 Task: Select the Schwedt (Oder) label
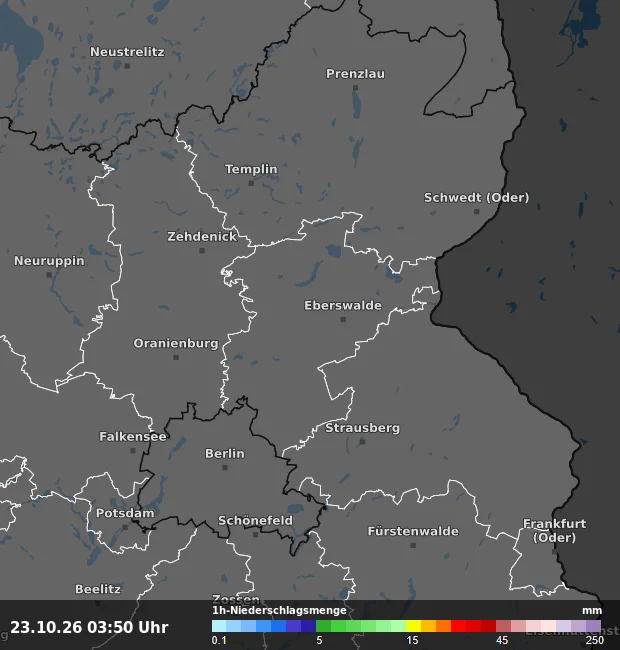click(477, 197)
